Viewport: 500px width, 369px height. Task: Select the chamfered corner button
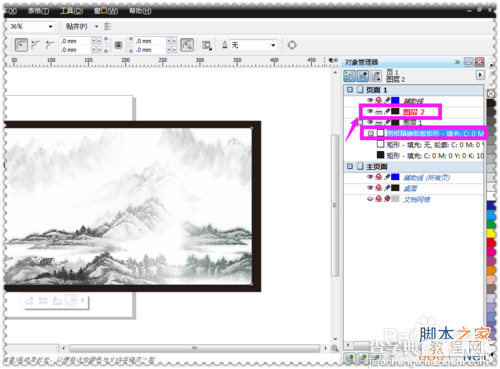pyautogui.click(x=50, y=45)
